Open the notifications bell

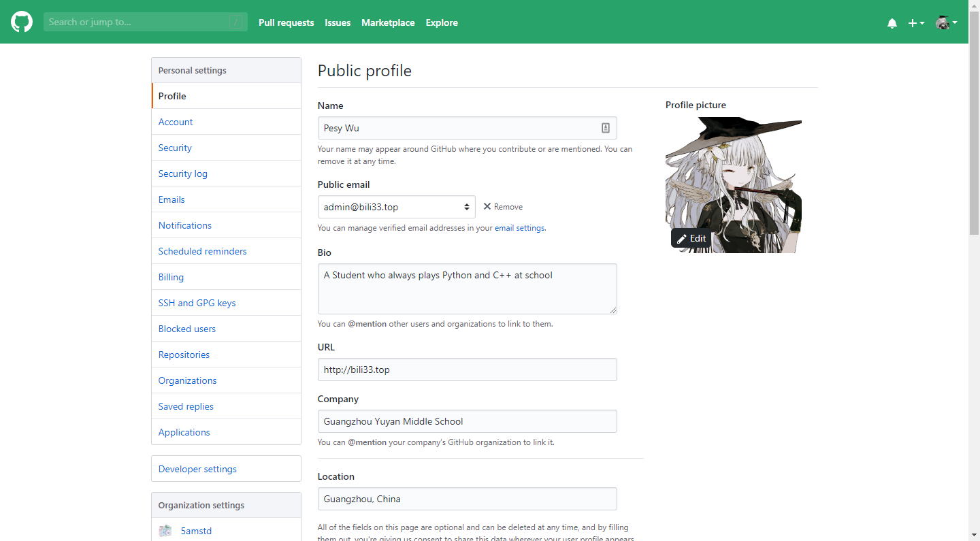[892, 22]
